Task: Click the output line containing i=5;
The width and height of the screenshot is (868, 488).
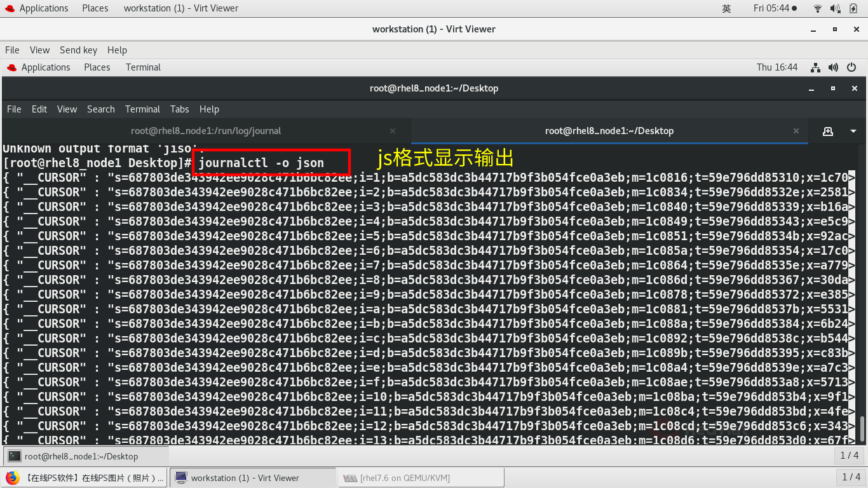Action: (430, 236)
